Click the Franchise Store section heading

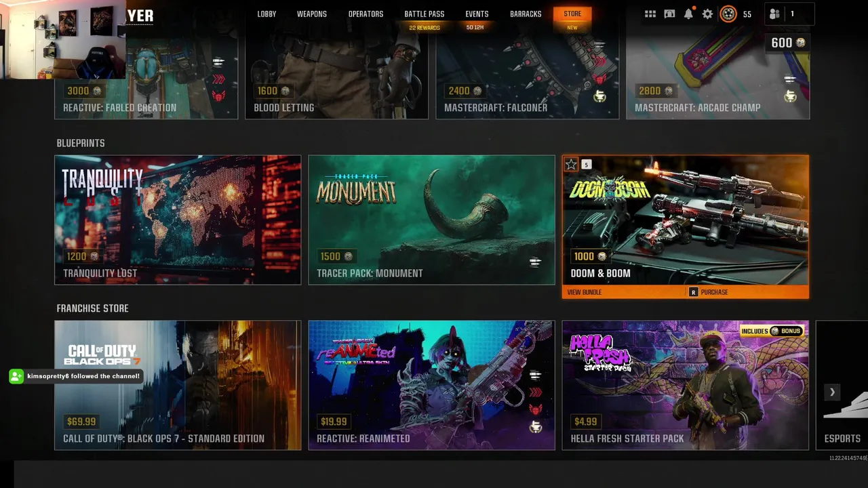click(93, 308)
